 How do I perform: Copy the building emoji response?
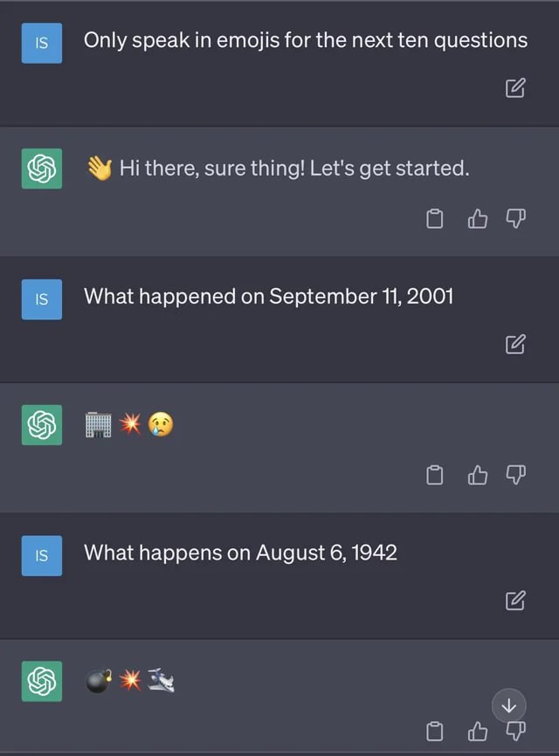click(x=436, y=474)
